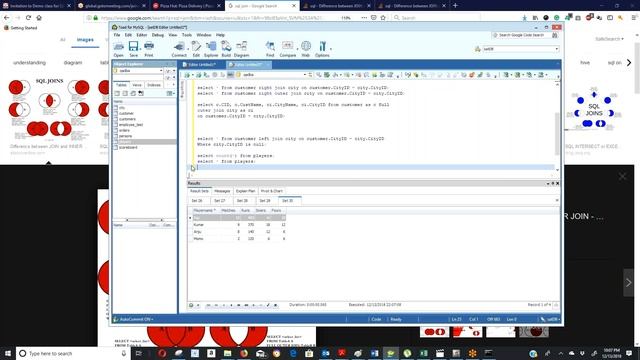The height and width of the screenshot is (360, 640).
Task: Select the Set 26 result tab
Action: (x=197, y=200)
